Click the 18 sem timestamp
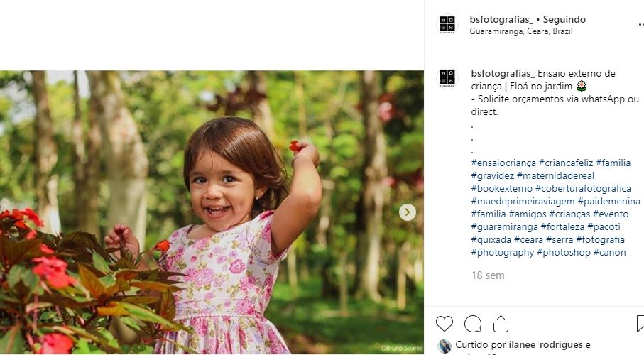The height and width of the screenshot is (355, 644). point(488,275)
